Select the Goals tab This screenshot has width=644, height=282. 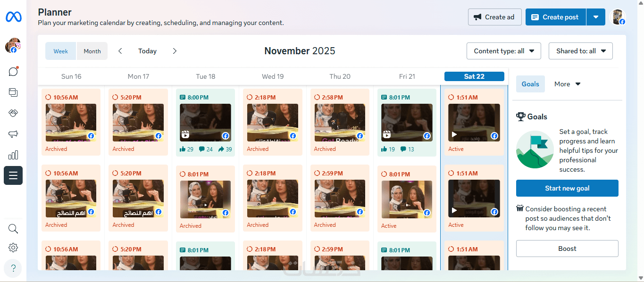pyautogui.click(x=530, y=84)
